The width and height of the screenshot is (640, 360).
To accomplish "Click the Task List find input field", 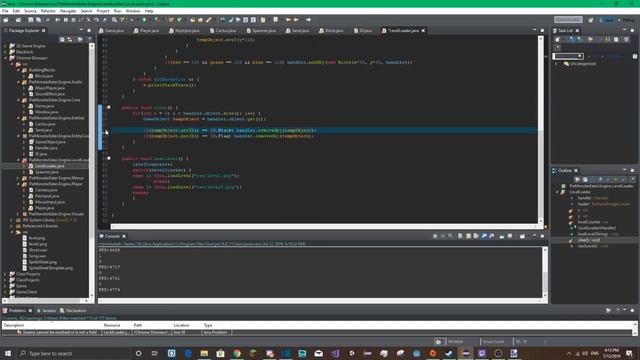I will point(568,56).
